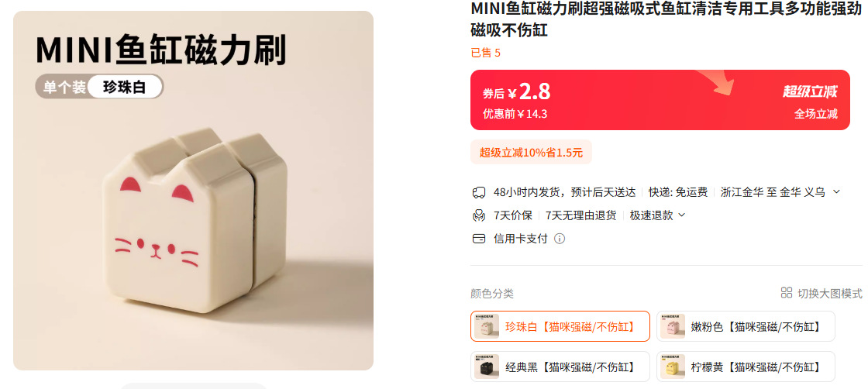Select 珍珠白 color option

pos(560,326)
